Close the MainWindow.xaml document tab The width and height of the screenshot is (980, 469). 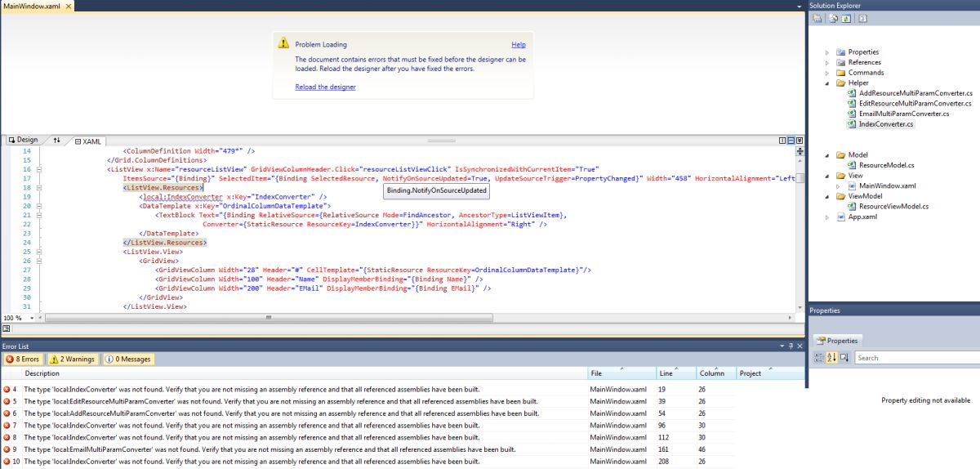click(x=68, y=6)
